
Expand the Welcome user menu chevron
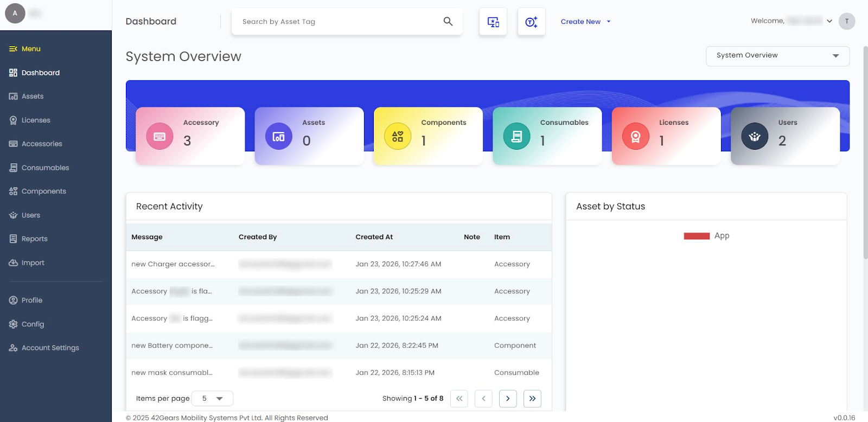[x=829, y=21]
